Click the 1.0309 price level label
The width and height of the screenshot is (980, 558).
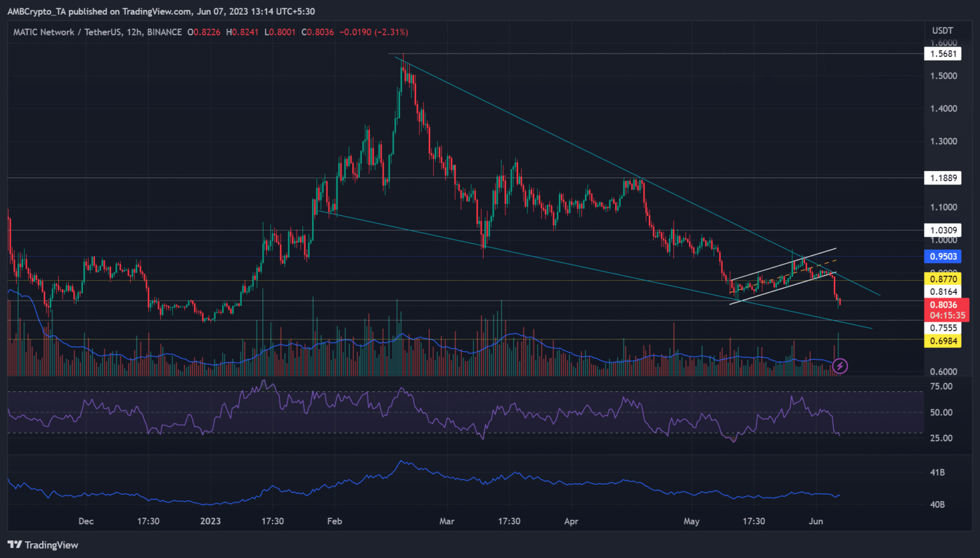click(x=943, y=230)
